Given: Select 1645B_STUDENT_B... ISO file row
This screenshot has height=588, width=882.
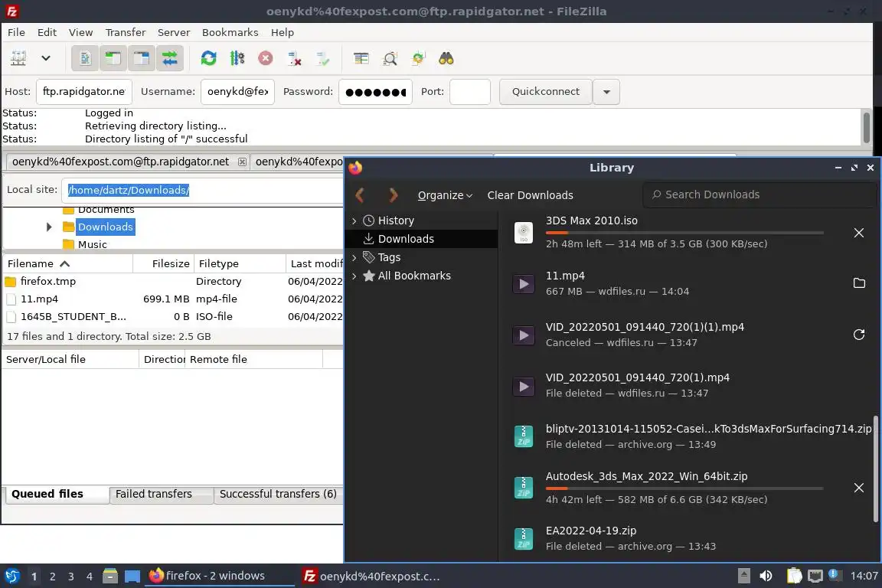Looking at the screenshot, I should (173, 316).
